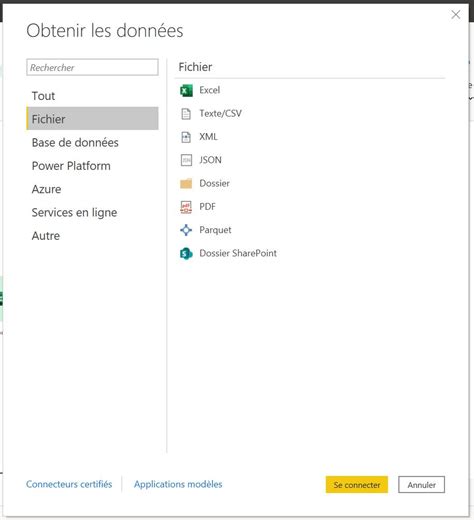Open the Applications modèles link

[178, 484]
